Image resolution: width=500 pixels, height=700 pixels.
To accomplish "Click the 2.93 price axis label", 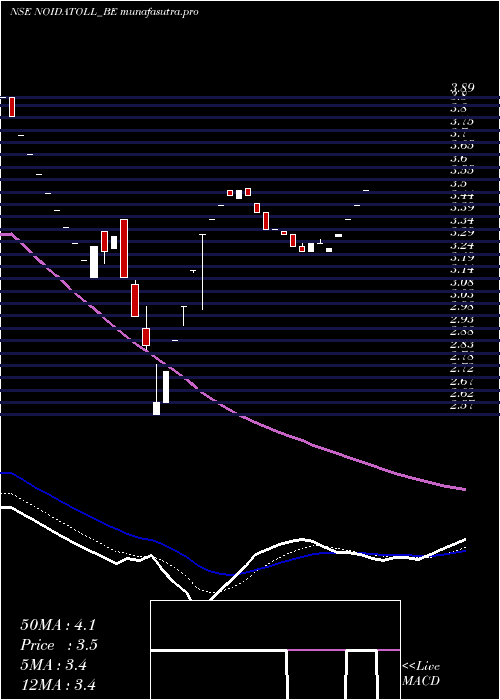I will point(462,320).
